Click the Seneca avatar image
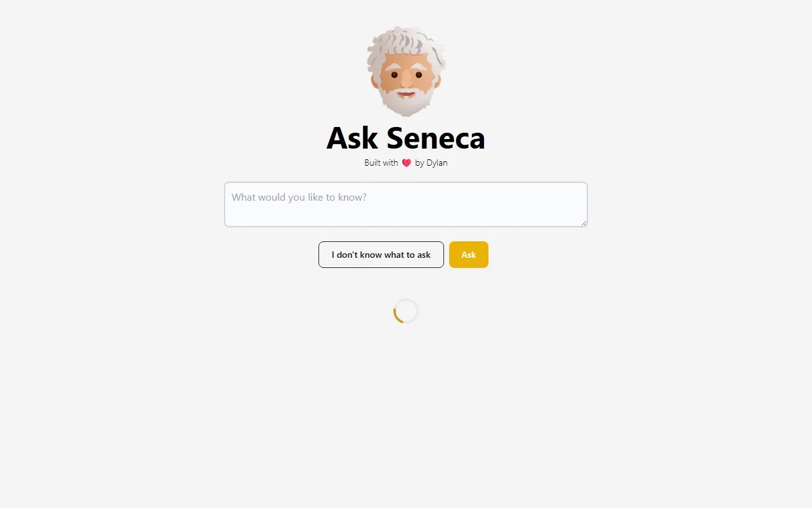The image size is (812, 508). tap(406, 71)
